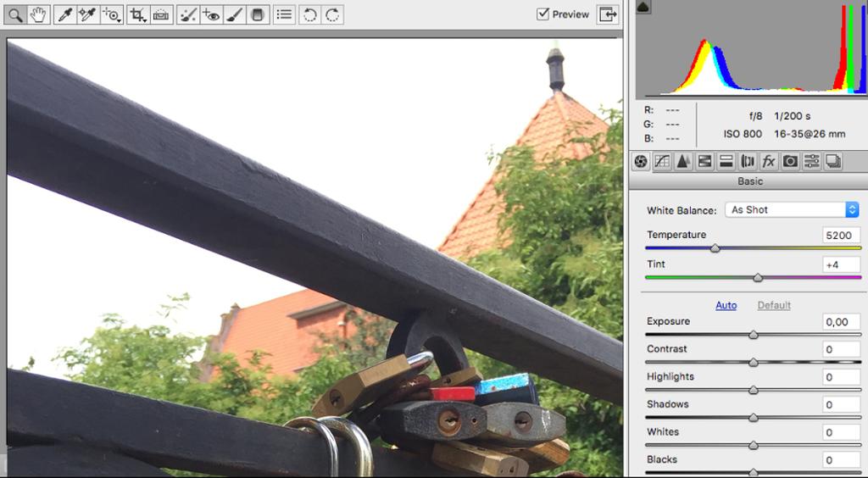The height and width of the screenshot is (478, 868).
Task: Choose the Adjustment Brush tool
Action: pyautogui.click(x=234, y=15)
